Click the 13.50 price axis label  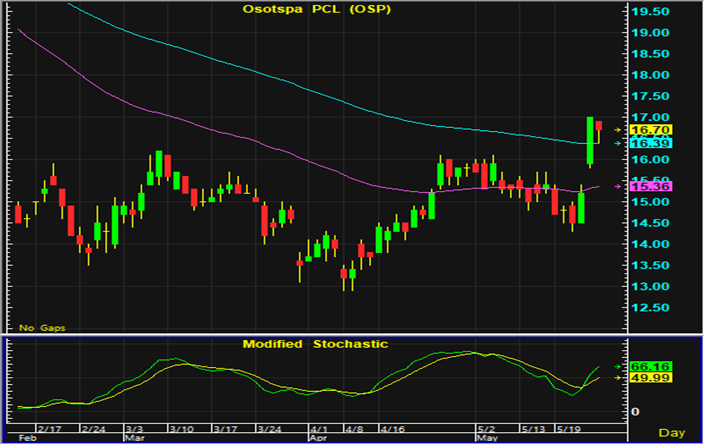point(650,266)
